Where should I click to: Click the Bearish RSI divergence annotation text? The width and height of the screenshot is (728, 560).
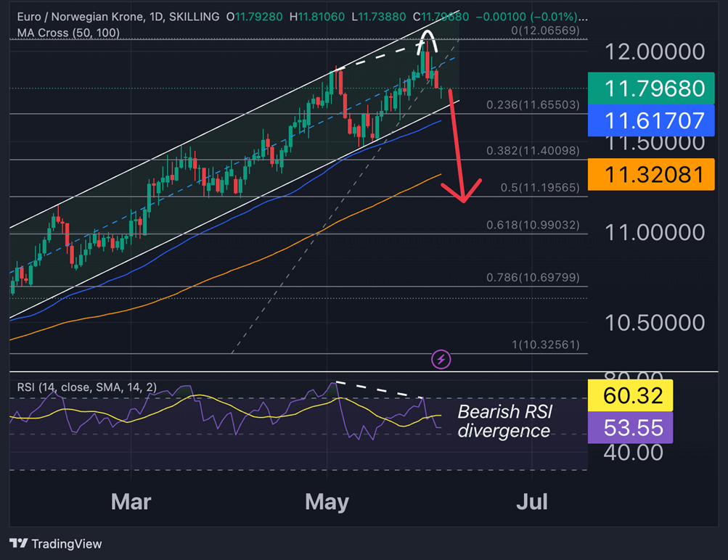point(505,421)
